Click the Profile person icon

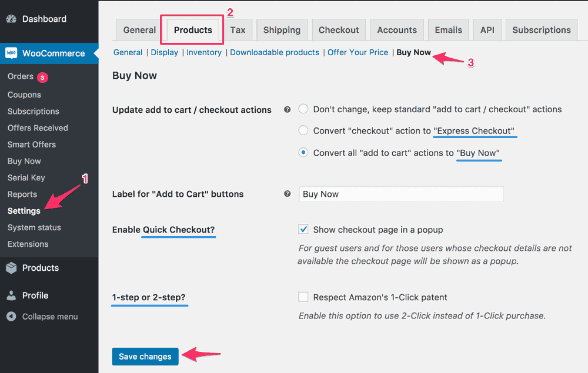point(12,295)
